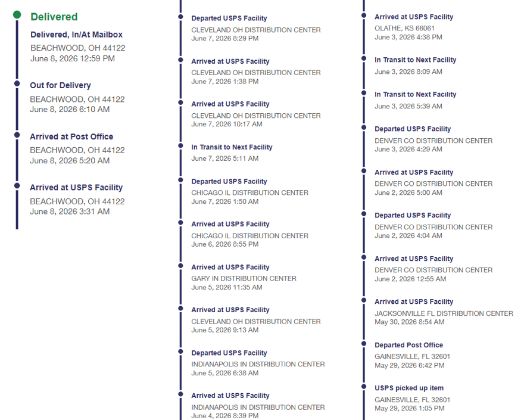Click the timestamp June 4, 2026 8:39 PM
The image size is (524, 420).
coord(225,416)
